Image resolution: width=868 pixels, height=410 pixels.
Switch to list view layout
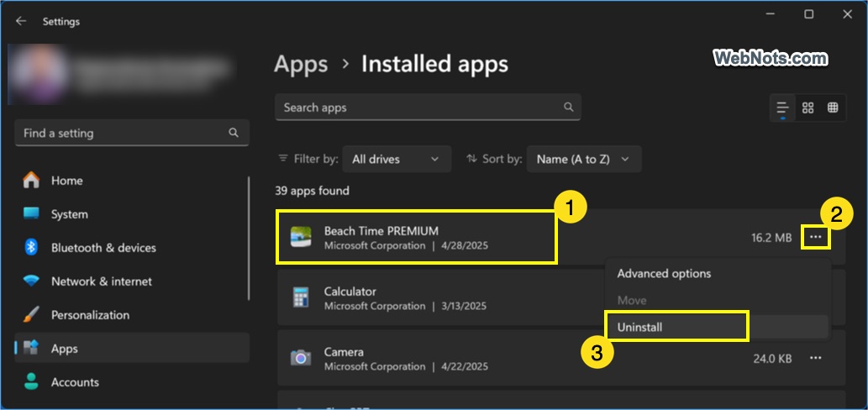pyautogui.click(x=782, y=108)
